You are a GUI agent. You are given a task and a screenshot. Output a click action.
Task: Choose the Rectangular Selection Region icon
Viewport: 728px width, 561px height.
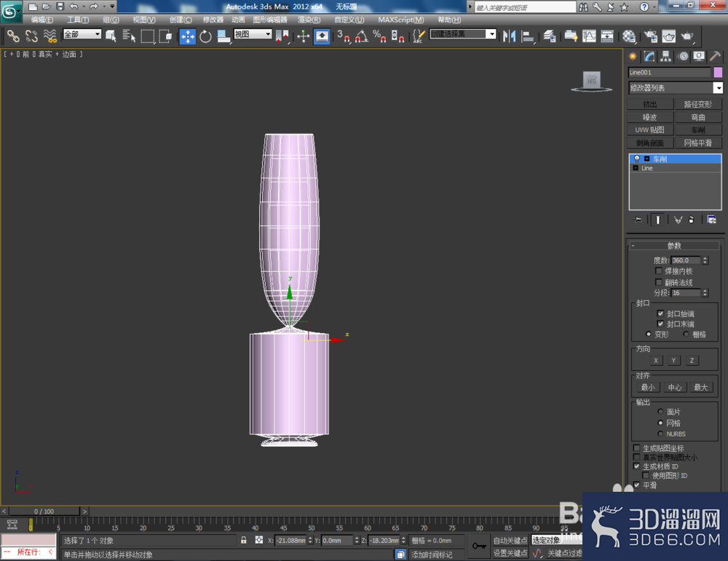(148, 36)
